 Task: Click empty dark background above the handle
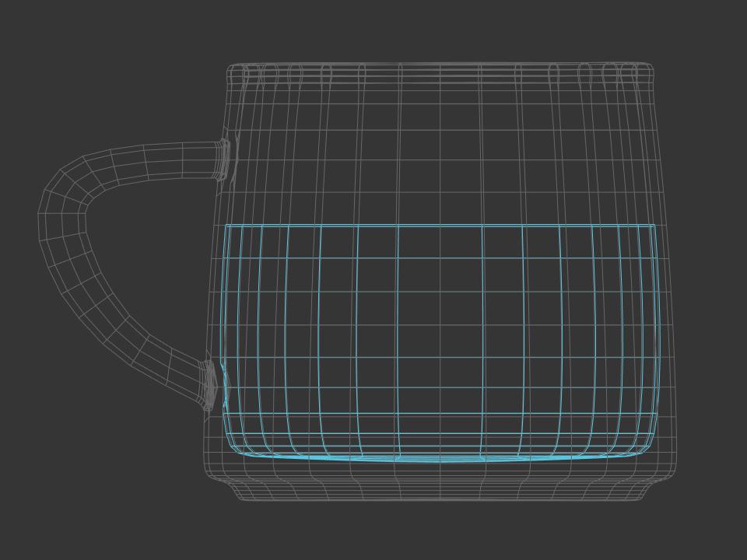117,78
